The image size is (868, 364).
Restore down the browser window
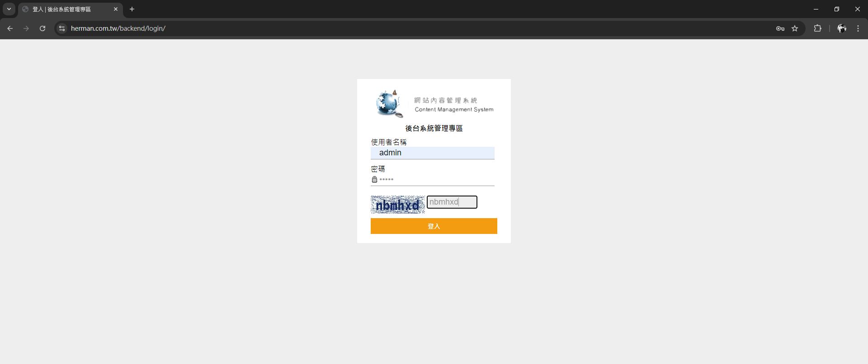pyautogui.click(x=837, y=9)
